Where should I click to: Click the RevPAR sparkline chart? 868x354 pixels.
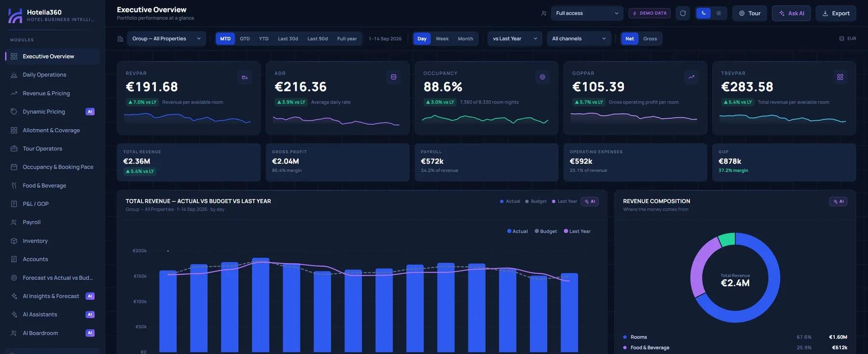[x=187, y=118]
